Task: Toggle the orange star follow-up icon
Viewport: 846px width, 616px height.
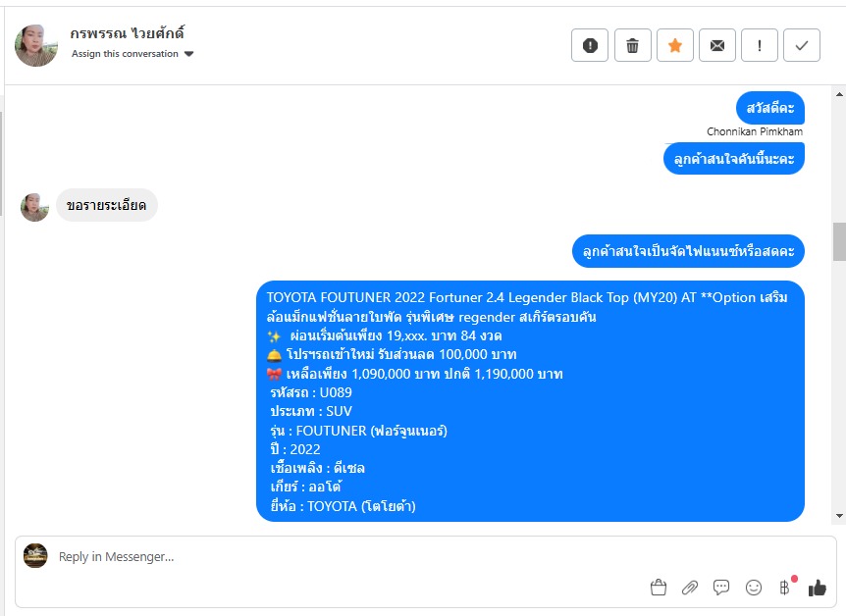Action: (675, 45)
